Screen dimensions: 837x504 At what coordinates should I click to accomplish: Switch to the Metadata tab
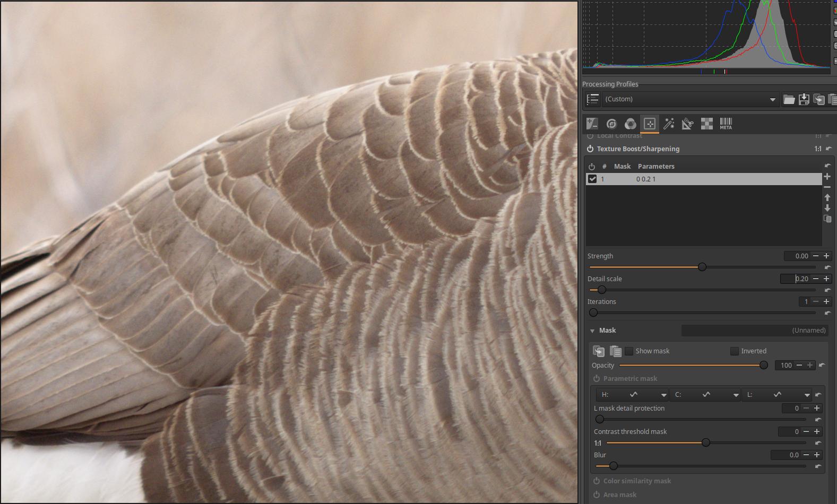pyautogui.click(x=726, y=124)
